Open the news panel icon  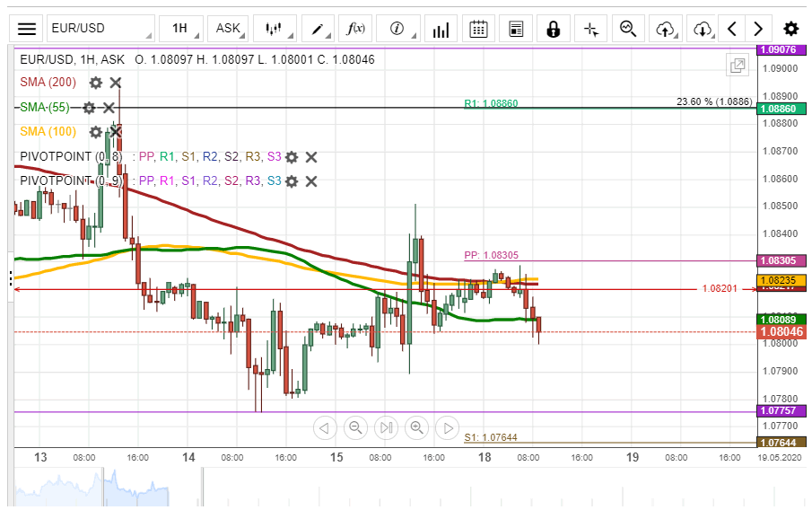(x=516, y=29)
